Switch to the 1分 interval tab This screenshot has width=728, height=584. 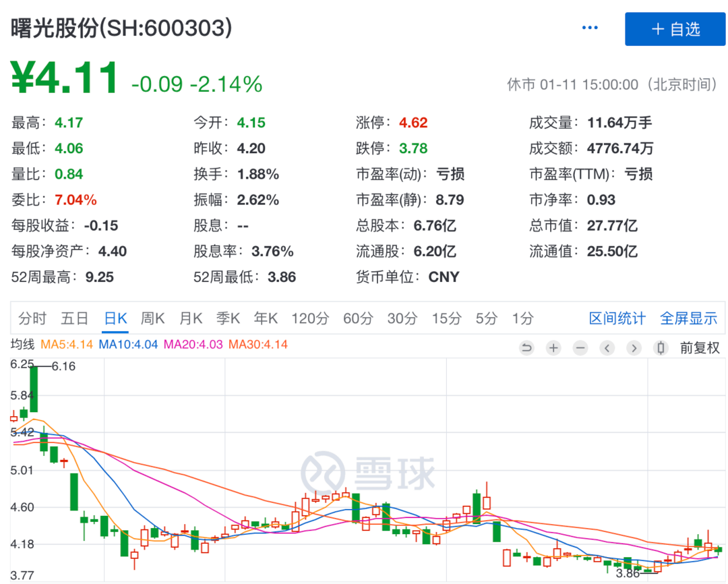click(x=523, y=318)
